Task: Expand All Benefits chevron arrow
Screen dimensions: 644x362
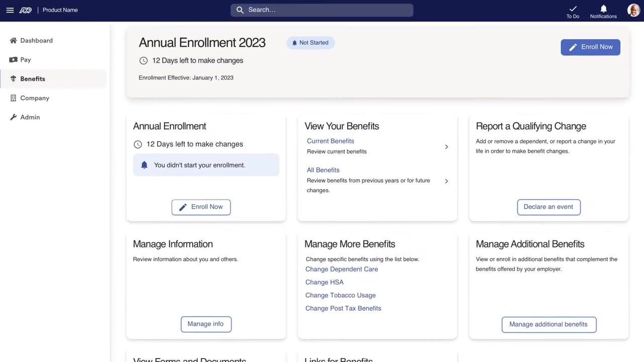Action: coord(446,181)
